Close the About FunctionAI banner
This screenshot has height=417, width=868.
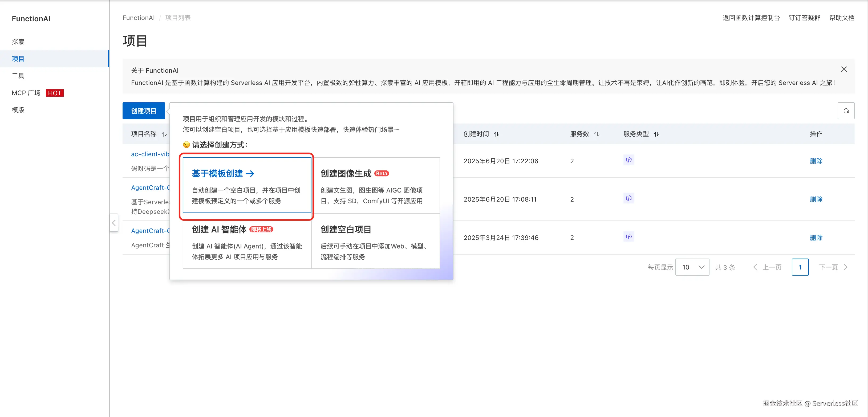click(843, 69)
